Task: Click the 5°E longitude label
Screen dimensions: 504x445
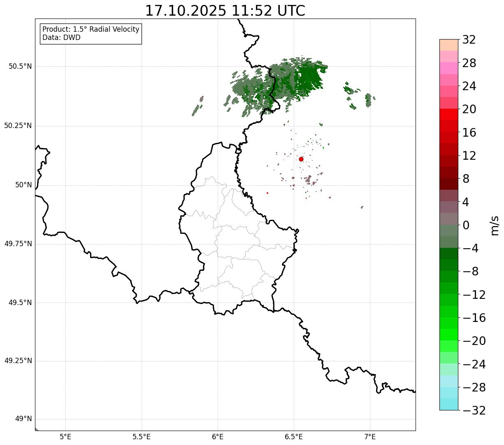Action: point(65,437)
